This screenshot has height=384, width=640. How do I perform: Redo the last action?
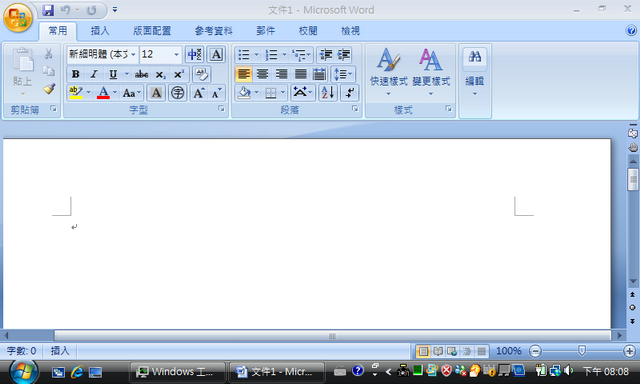(x=91, y=10)
